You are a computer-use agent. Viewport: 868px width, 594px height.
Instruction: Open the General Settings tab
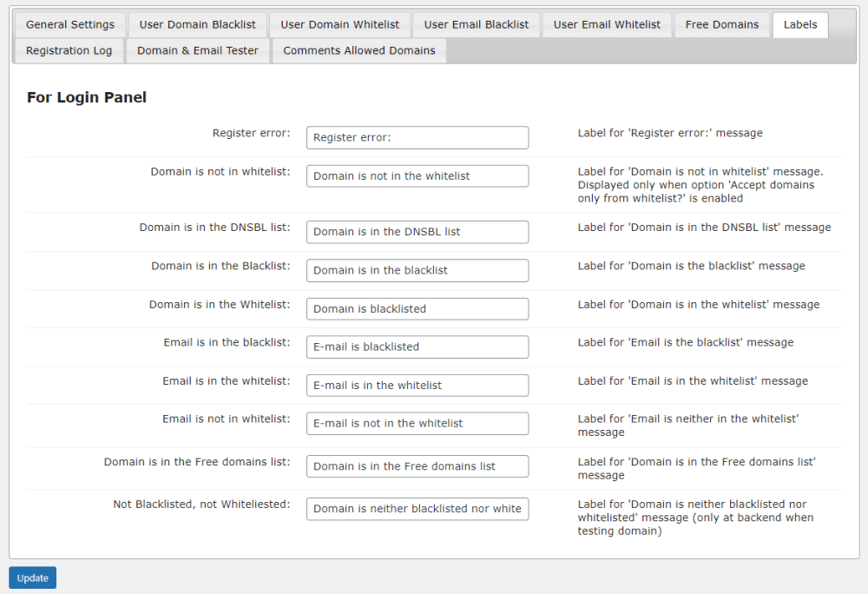click(x=70, y=24)
